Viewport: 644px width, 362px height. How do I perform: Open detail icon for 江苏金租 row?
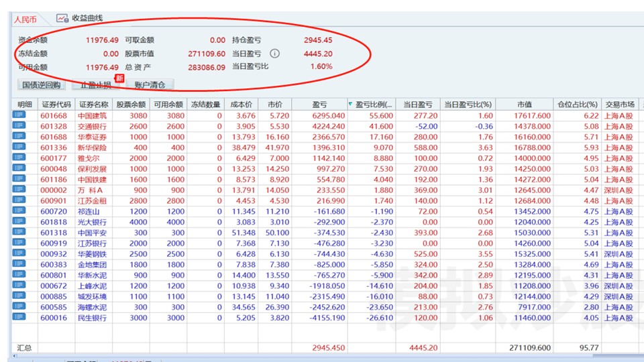tap(19, 200)
